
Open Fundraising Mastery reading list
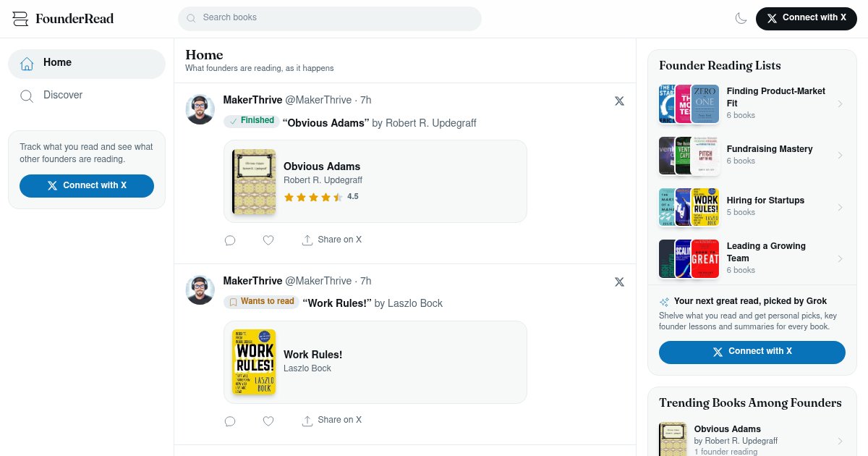tap(752, 155)
